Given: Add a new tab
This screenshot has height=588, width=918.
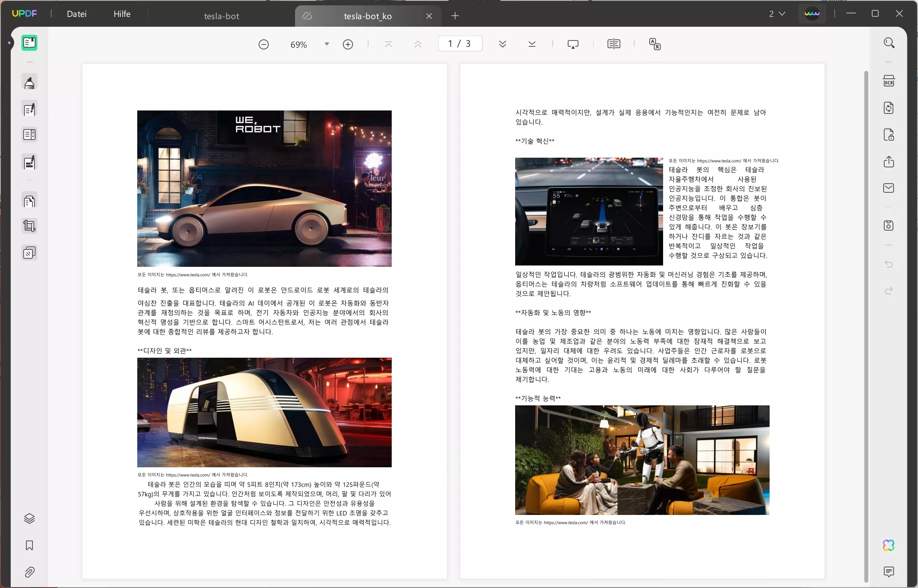Looking at the screenshot, I should [455, 16].
